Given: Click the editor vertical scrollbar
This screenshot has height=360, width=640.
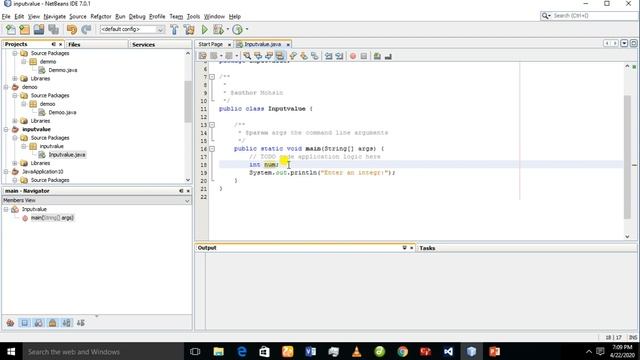Looking at the screenshot, I should pyautogui.click(x=627, y=157).
